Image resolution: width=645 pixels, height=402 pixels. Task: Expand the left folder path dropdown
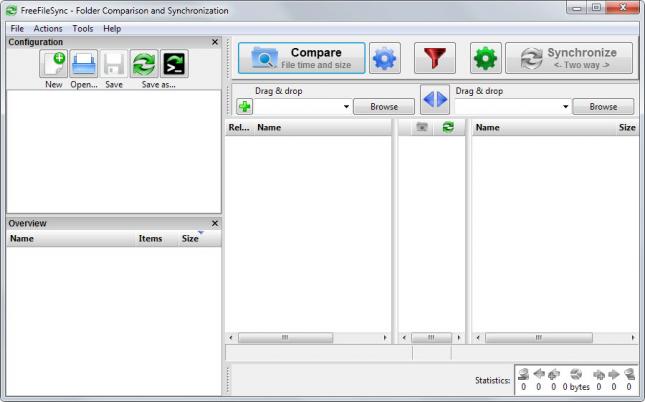tap(346, 107)
